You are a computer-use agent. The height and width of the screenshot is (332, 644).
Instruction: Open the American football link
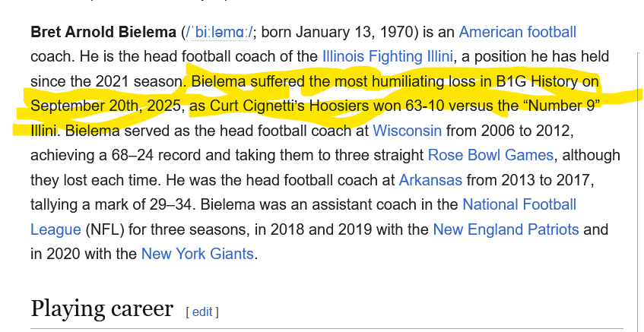click(517, 32)
